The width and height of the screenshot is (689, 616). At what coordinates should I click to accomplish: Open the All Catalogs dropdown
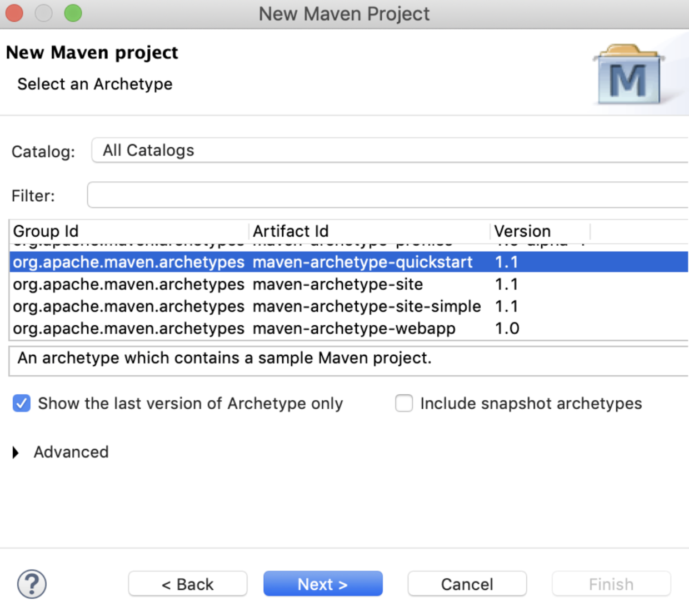(390, 150)
